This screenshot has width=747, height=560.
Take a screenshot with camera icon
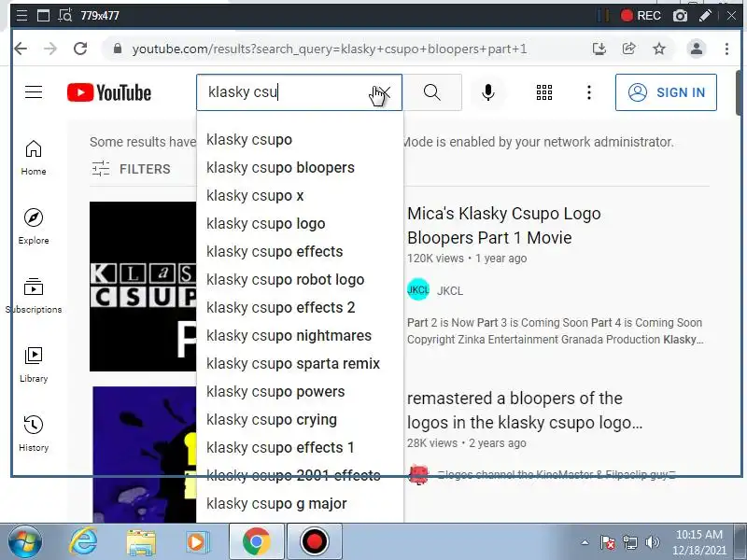click(x=680, y=16)
